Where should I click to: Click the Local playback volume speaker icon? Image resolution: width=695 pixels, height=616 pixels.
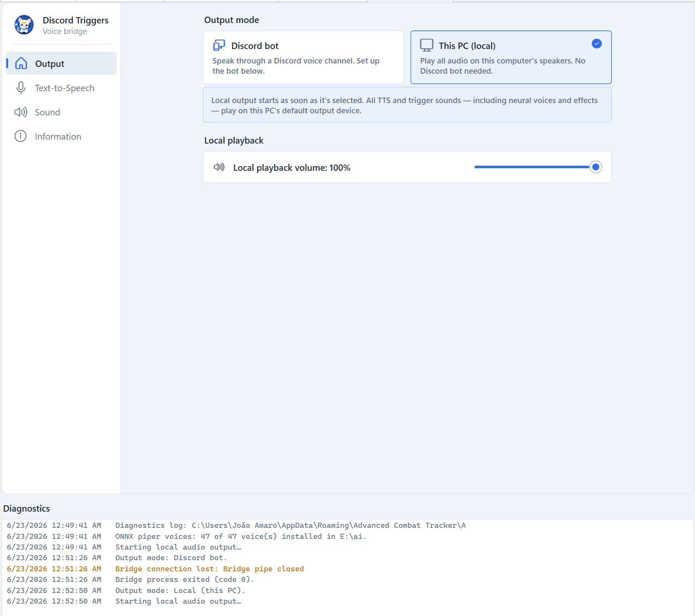pos(219,167)
